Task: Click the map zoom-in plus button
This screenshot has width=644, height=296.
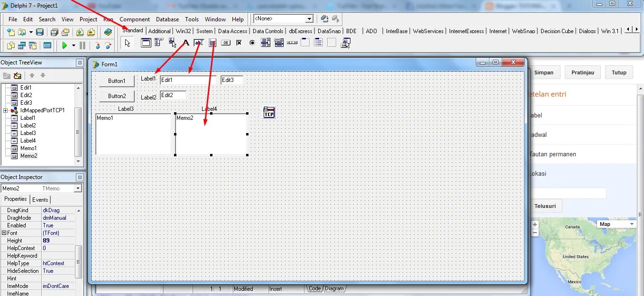Action: 535,224
